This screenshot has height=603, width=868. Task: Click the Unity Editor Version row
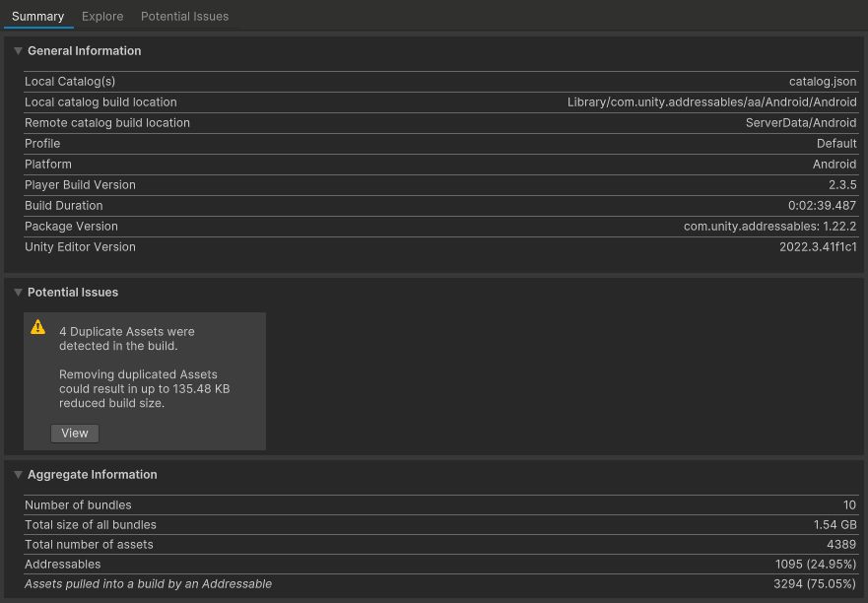click(440, 247)
